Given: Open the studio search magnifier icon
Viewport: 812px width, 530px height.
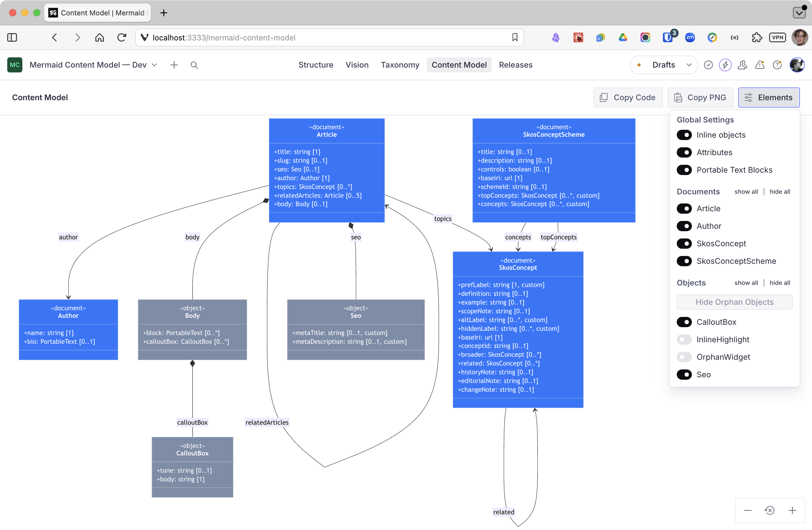Looking at the screenshot, I should point(194,65).
